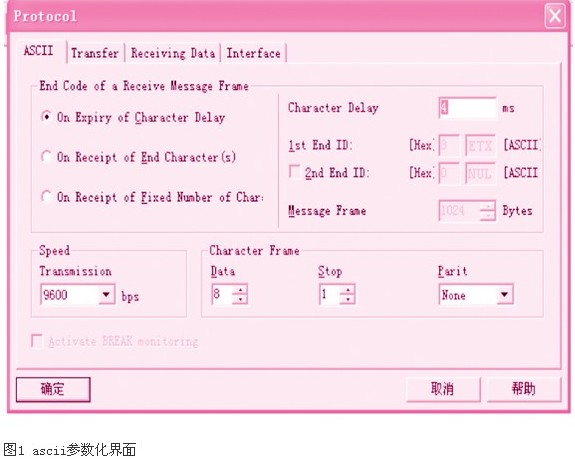Click the Message Frame 1024 bytes field
This screenshot has width=575, height=459.
pos(459,210)
